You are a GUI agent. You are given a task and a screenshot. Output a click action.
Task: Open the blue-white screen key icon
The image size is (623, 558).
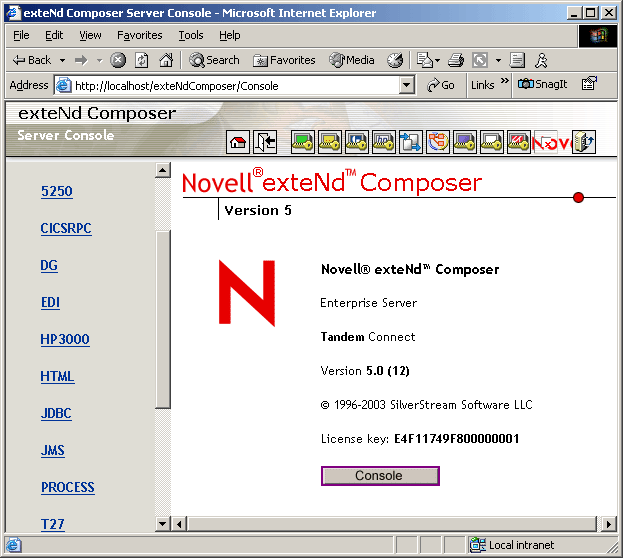[x=357, y=142]
